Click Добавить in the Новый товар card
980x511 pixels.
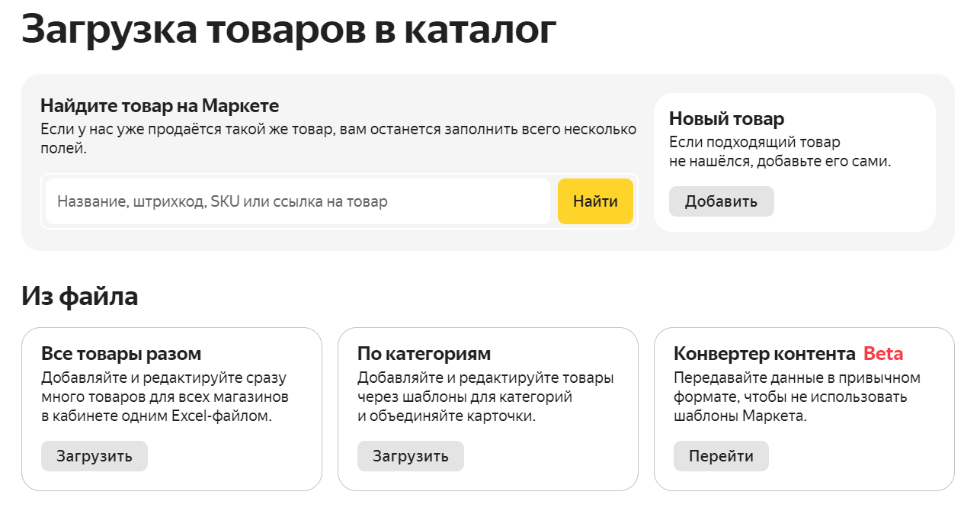[x=721, y=201]
